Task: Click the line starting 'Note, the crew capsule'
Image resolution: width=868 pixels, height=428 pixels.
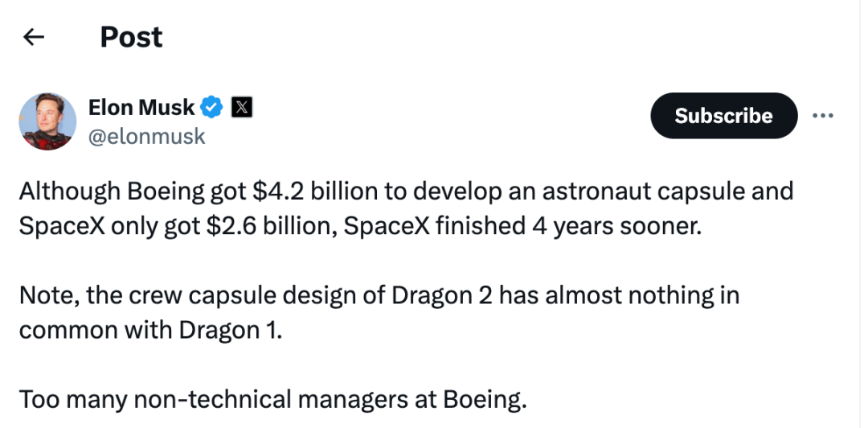Action: tap(379, 295)
